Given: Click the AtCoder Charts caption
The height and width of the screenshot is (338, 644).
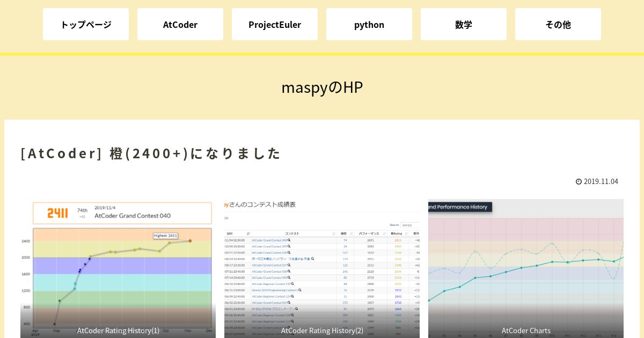Looking at the screenshot, I should click(526, 330).
